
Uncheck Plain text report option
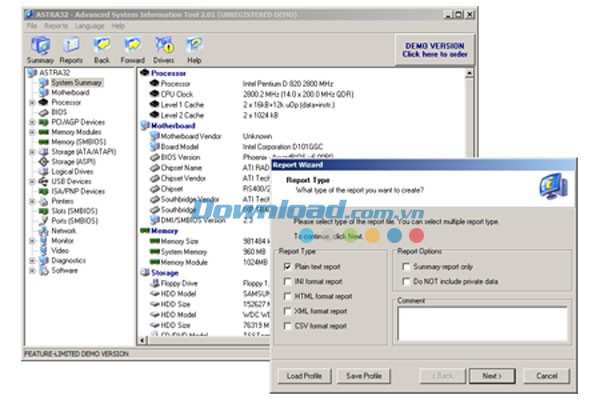[x=288, y=267]
